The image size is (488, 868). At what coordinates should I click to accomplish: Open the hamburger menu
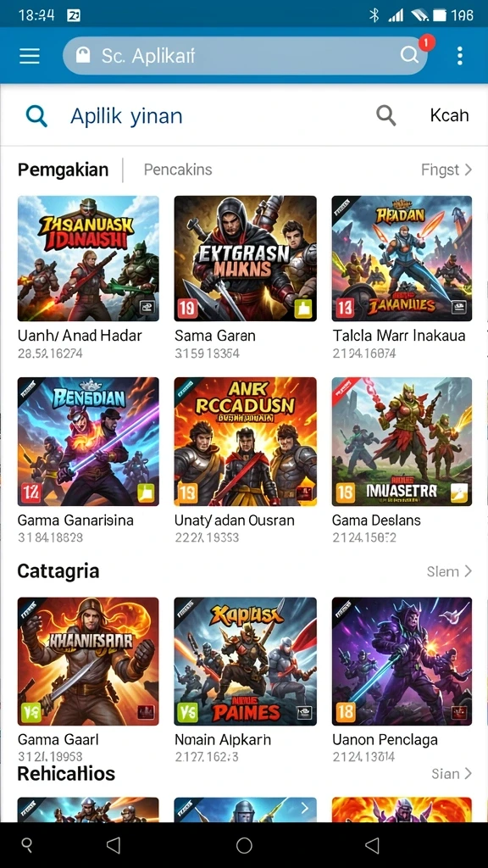tap(30, 56)
